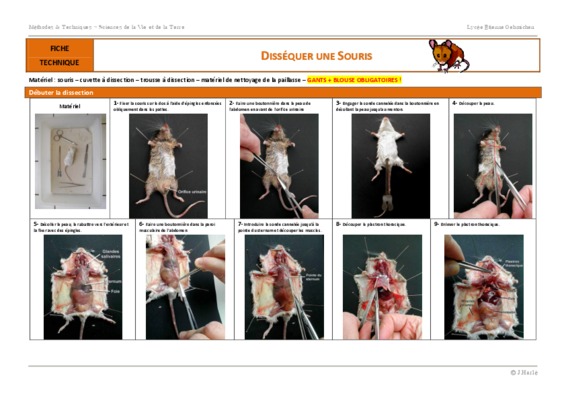This screenshot has height=400, width=566.
Task: Select the Débuter la dissection section bar
Action: [x=283, y=92]
